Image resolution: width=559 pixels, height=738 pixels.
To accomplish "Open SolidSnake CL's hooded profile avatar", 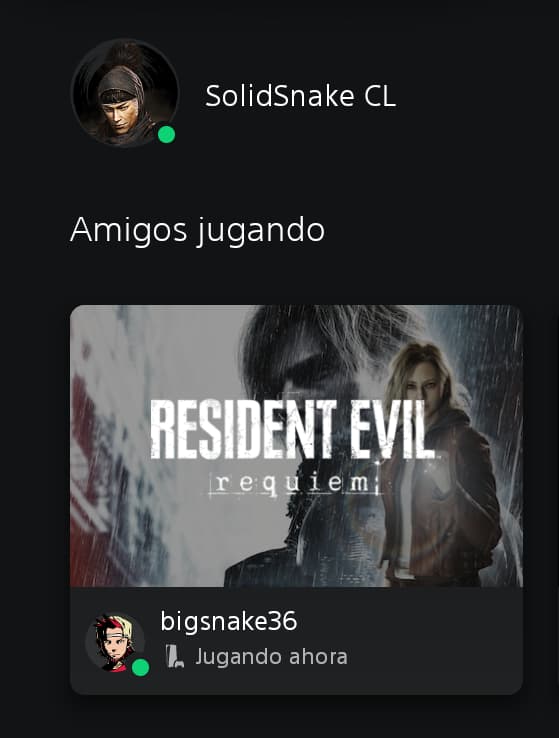I will tap(125, 93).
